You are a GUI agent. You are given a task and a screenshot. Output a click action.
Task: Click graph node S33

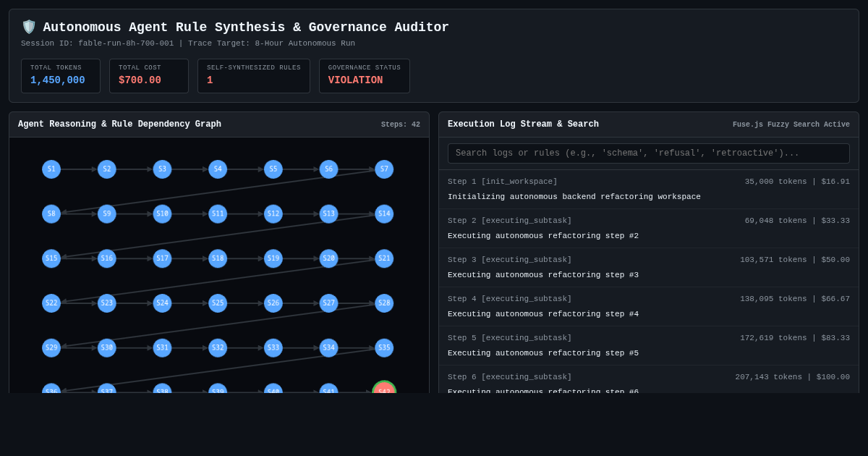[x=273, y=348]
